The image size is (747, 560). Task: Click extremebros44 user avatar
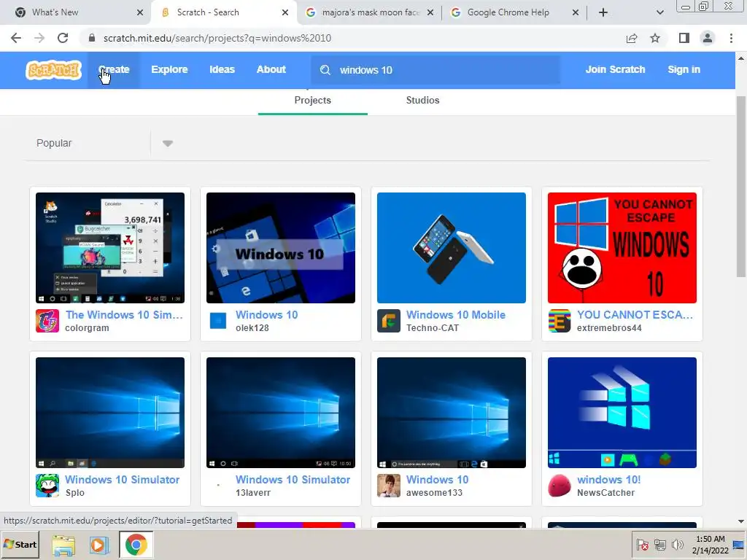560,321
